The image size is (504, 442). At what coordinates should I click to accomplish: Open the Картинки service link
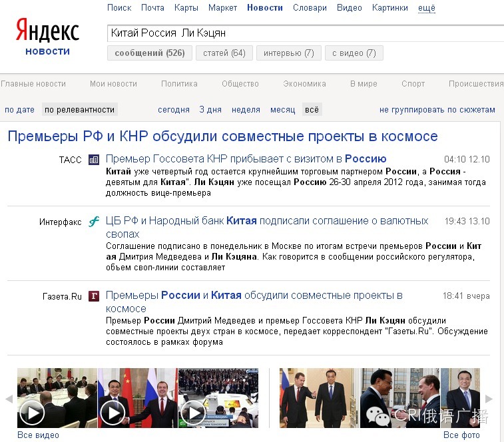[390, 8]
